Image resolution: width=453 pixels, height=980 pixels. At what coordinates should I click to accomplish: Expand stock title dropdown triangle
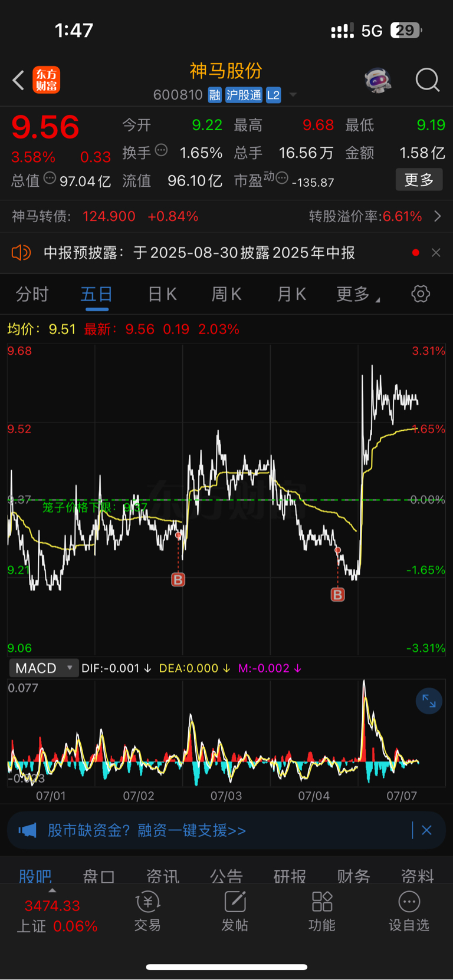coord(293,95)
